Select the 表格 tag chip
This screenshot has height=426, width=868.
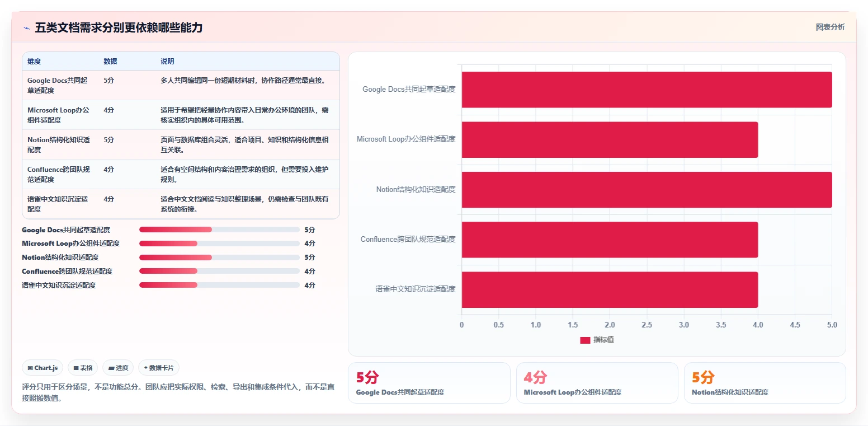tap(83, 368)
